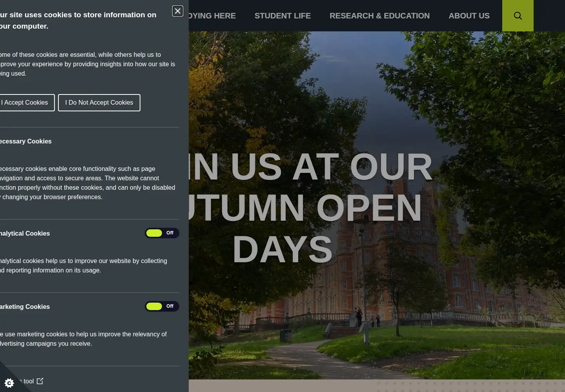Click the I Do Not Accept Cookies button

coord(99,103)
